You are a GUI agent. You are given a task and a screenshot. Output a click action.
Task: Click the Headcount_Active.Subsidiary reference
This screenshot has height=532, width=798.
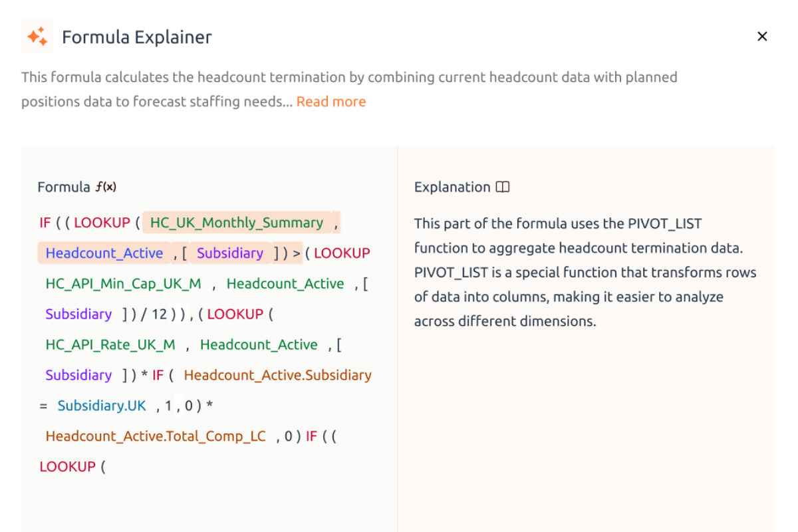pyautogui.click(x=278, y=375)
